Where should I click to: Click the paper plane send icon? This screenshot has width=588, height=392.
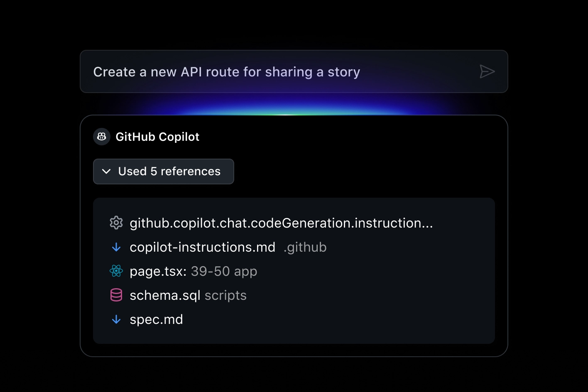click(487, 71)
